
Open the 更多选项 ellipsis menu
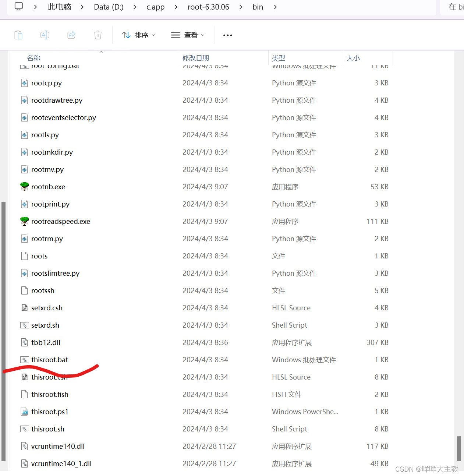click(227, 35)
